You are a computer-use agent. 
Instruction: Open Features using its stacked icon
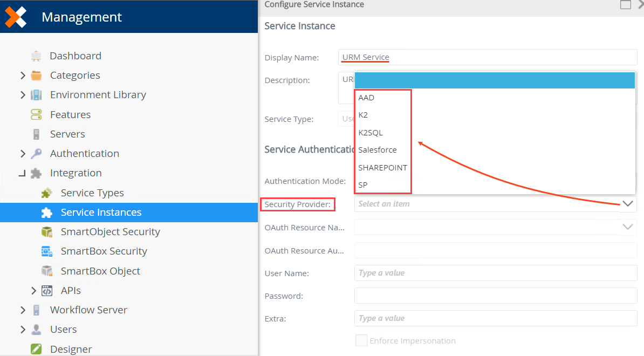(36, 114)
